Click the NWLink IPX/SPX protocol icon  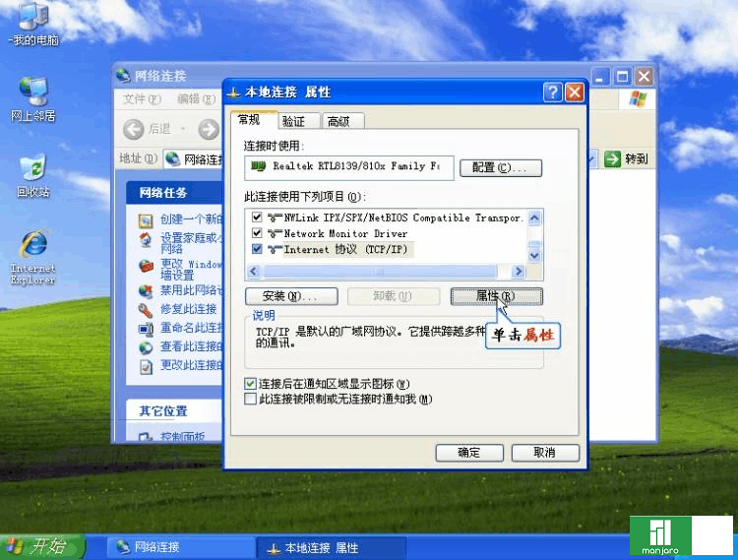pos(275,218)
